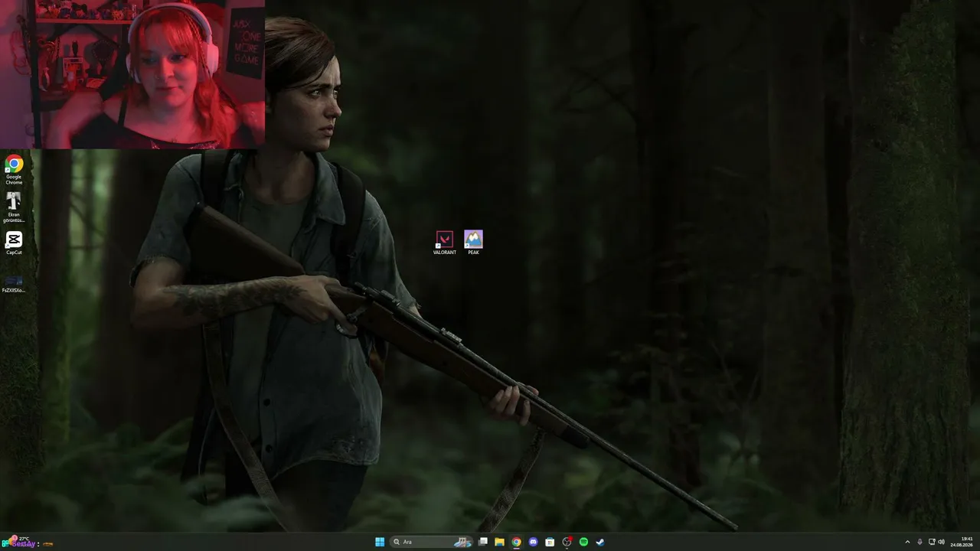Viewport: 980px width, 551px height.
Task: Open the taskbar app with red notification badge
Action: point(567,542)
